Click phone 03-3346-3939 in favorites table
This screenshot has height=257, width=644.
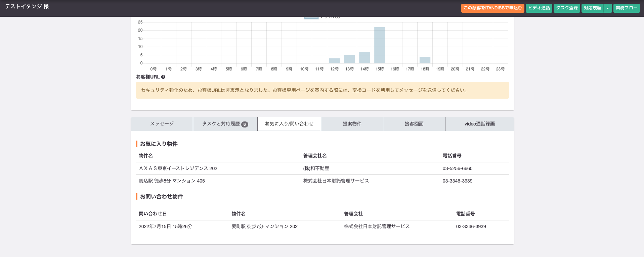point(458,181)
